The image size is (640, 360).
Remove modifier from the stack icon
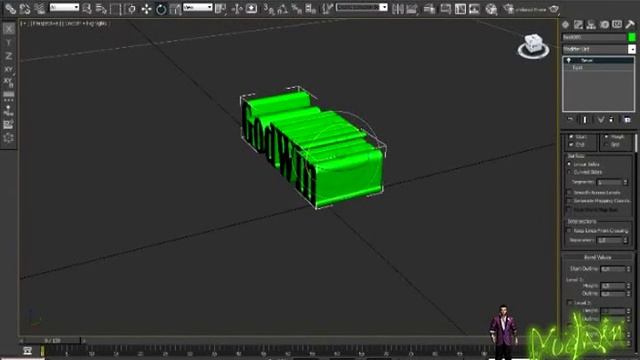pyautogui.click(x=611, y=120)
